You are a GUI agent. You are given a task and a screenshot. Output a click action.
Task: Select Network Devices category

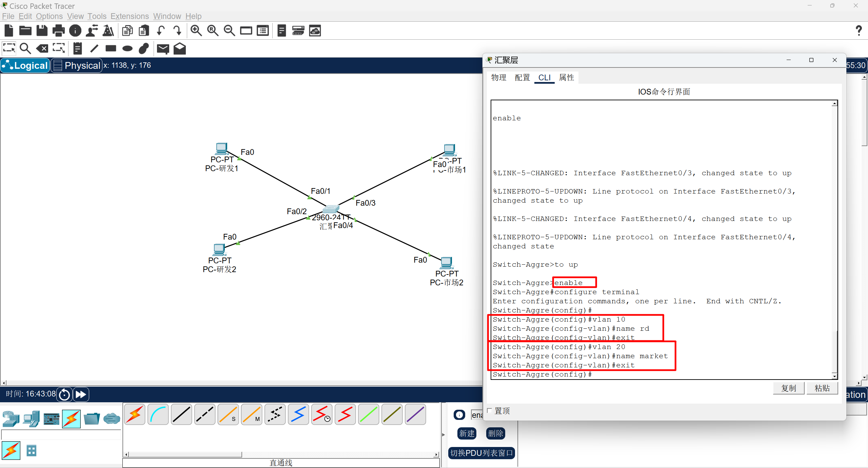click(x=11, y=419)
